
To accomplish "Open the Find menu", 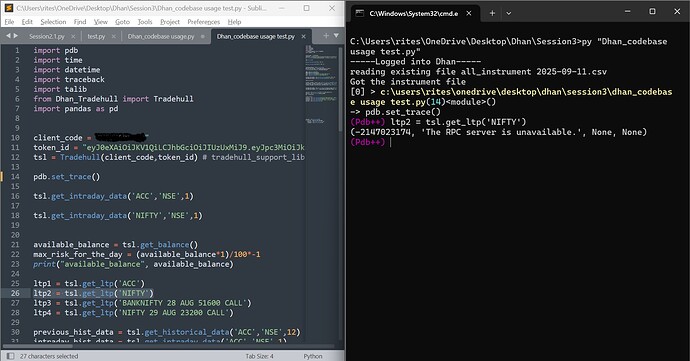I will click(80, 22).
